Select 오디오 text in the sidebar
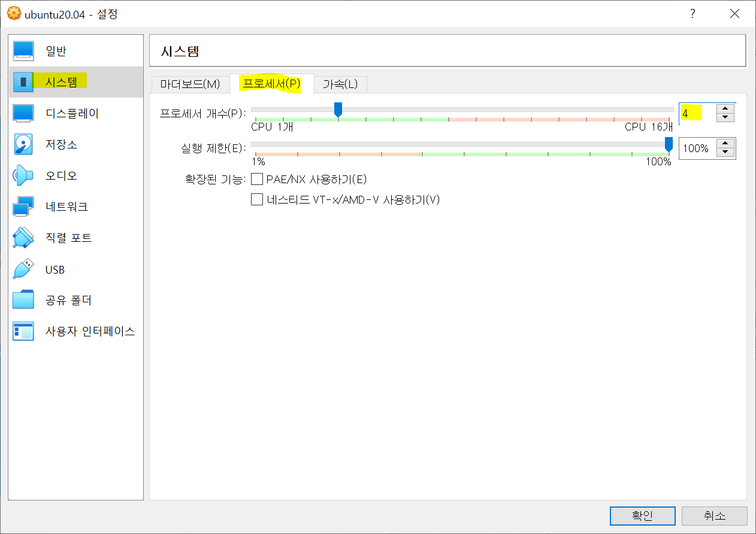 coord(61,176)
